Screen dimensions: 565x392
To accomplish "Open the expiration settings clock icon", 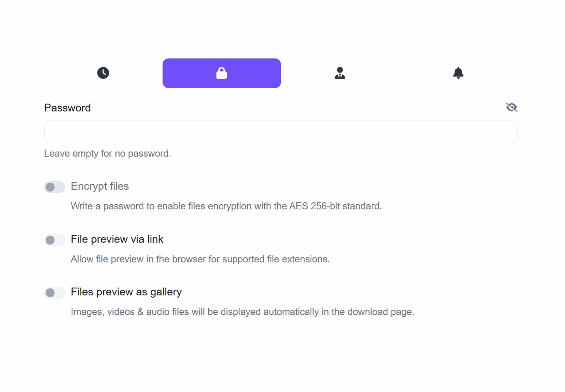I will [103, 73].
